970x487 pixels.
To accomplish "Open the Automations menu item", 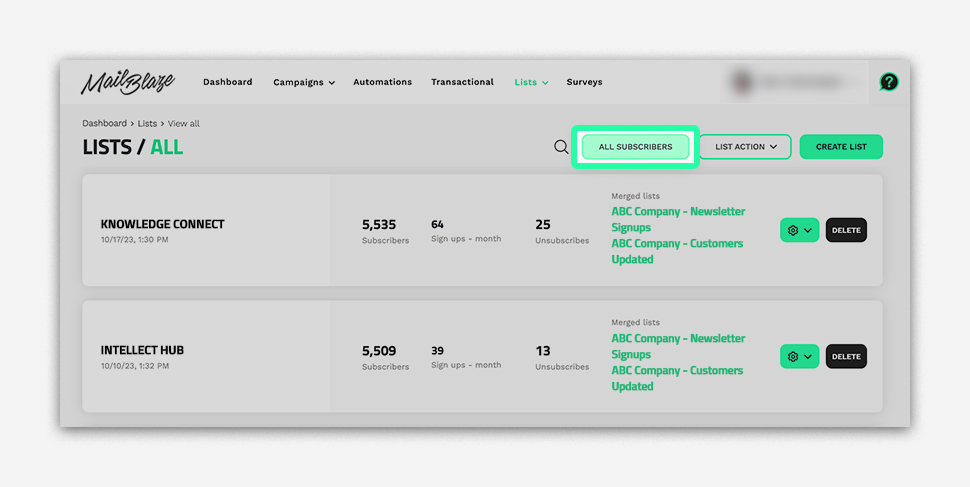I will [x=382, y=82].
